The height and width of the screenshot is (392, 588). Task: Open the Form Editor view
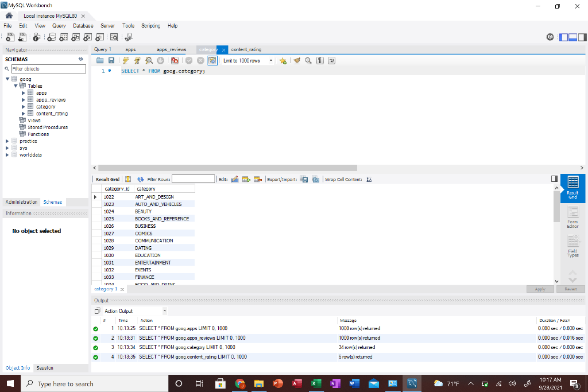coord(572,218)
